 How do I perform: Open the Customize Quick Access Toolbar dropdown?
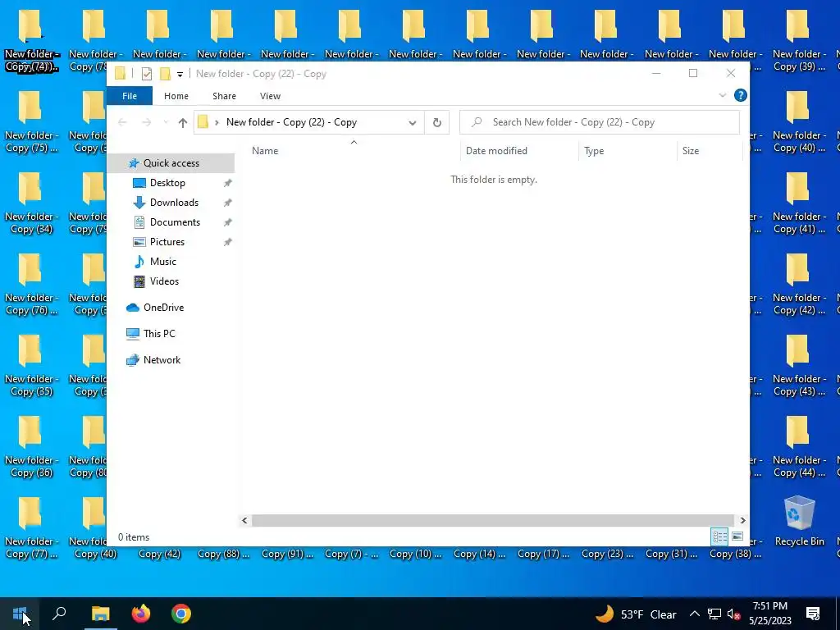[180, 75]
